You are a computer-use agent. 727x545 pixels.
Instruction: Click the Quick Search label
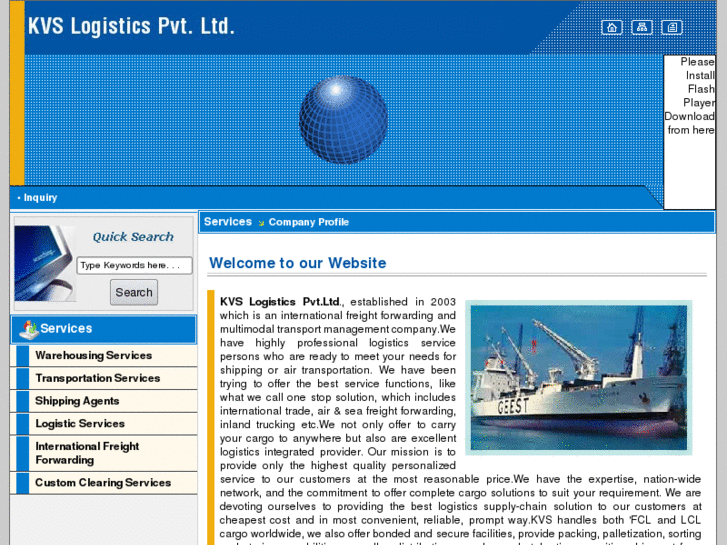(x=133, y=237)
